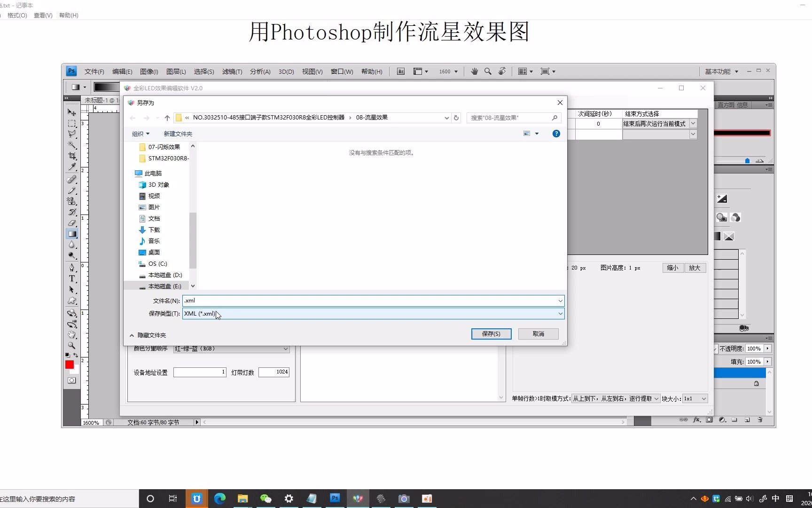Click the 文件名 text input field
Viewport: 812px width, 508px height.
(373, 301)
